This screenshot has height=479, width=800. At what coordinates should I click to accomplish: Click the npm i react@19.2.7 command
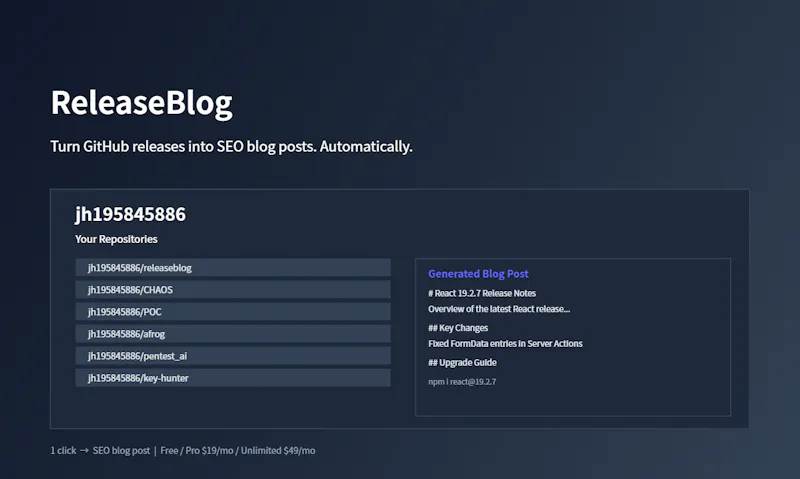pyautogui.click(x=462, y=382)
